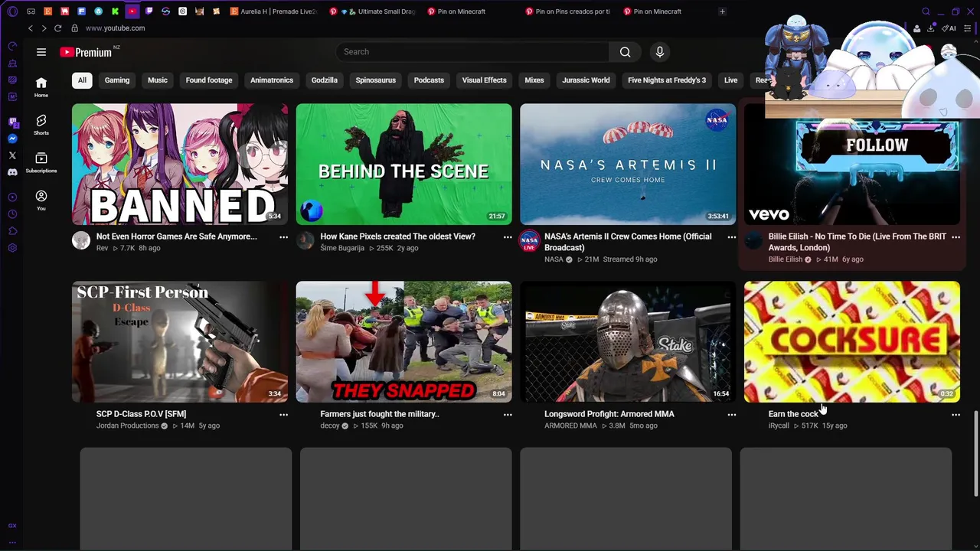
Task: Select the Spinosaurus chip
Action: pyautogui.click(x=375, y=80)
